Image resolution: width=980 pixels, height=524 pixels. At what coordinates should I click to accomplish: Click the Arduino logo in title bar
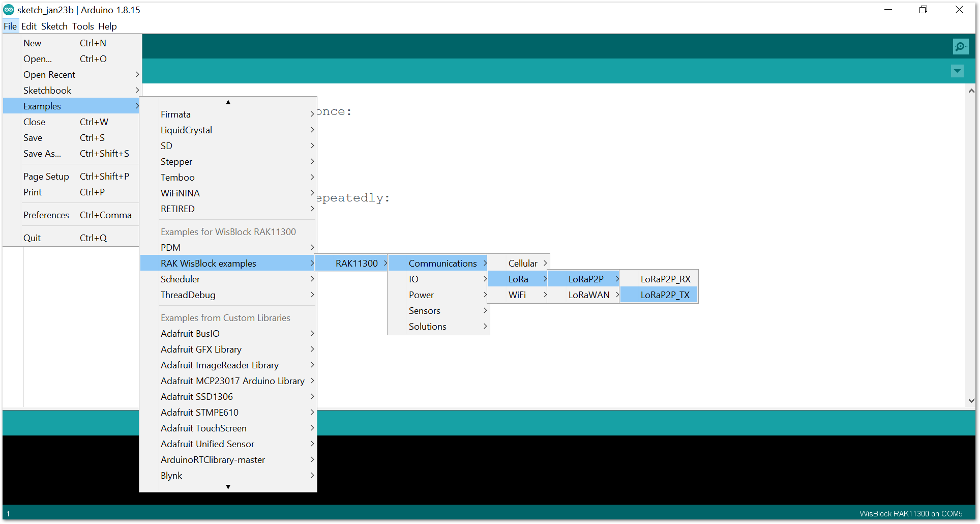pyautogui.click(x=9, y=10)
